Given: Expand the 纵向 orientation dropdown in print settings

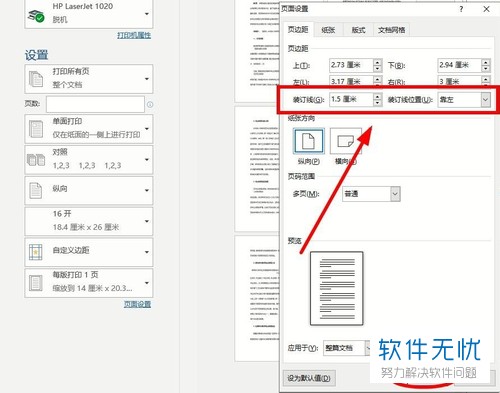Looking at the screenshot, I should (89, 190).
